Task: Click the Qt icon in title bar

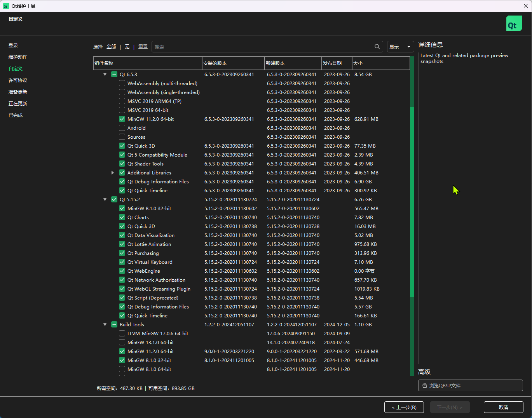Action: pos(6,6)
